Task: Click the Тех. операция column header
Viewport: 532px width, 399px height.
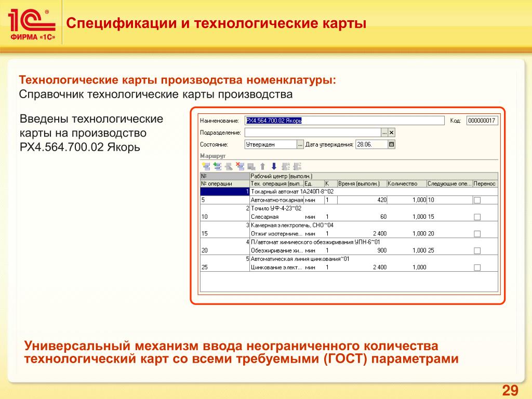Action: pyautogui.click(x=276, y=183)
